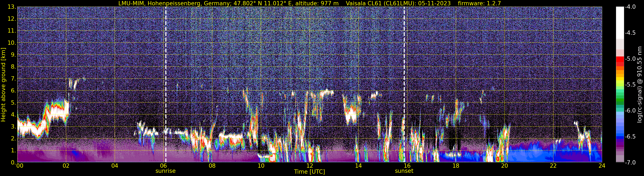This screenshot has width=644, height=176.
Task: Click the white top section of the colorbar
Action: click(x=620, y=22)
